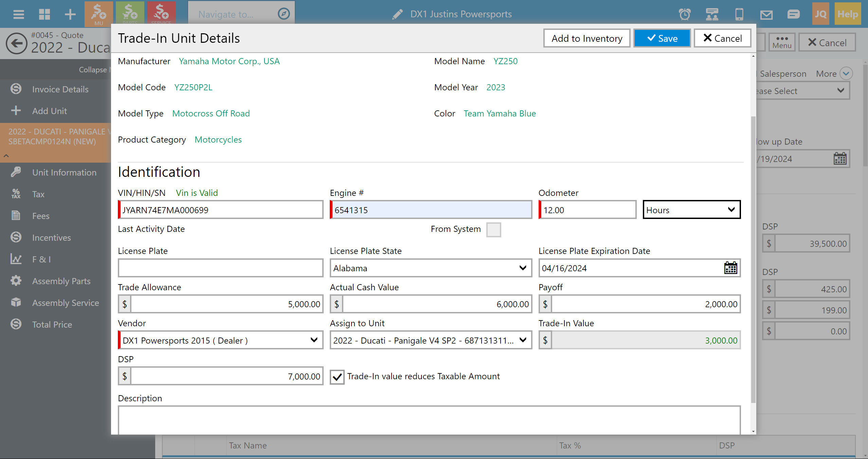
Task: Open the Hours odometer unit dropdown
Action: pos(691,210)
